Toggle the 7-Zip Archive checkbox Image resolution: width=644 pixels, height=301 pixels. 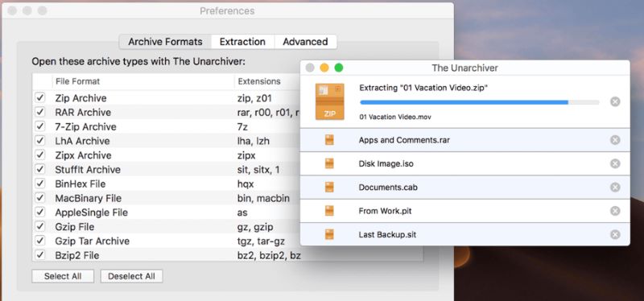39,126
